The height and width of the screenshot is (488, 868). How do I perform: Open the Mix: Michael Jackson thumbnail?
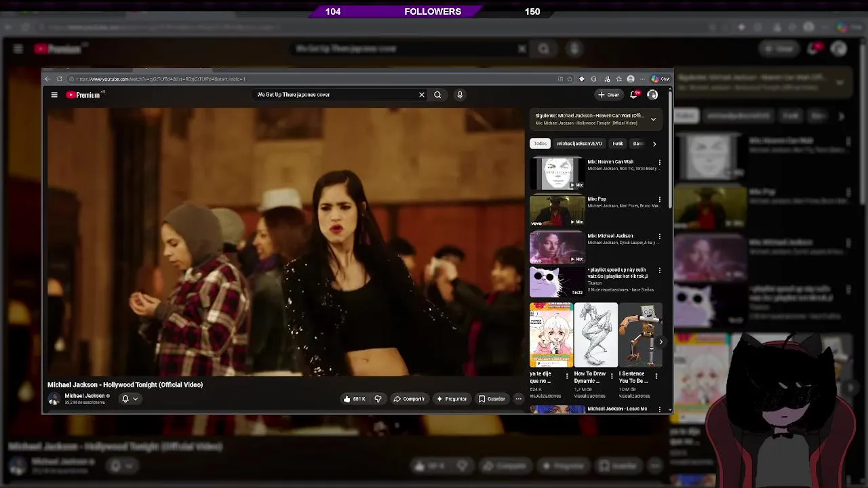557,247
